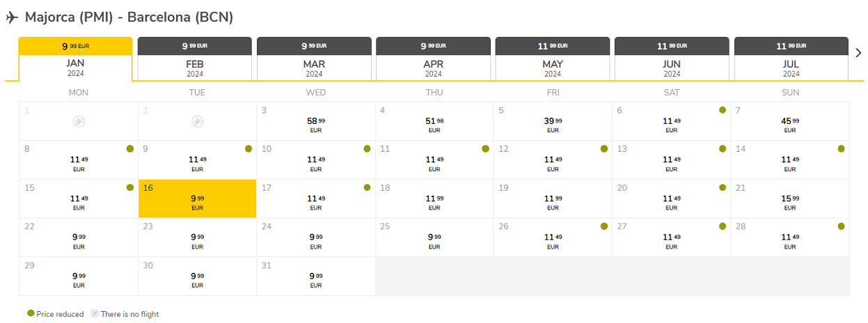Pick January 7 flight at 45.99 EUR

[x=790, y=121]
